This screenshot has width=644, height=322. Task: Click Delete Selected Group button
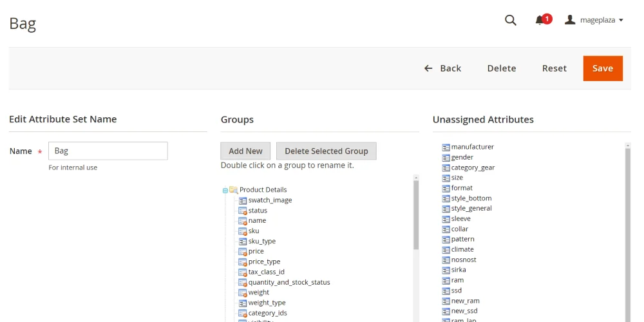326,151
